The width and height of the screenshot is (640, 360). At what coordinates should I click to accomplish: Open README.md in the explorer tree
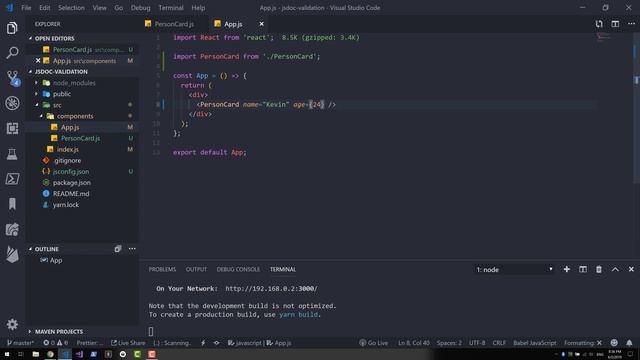pyautogui.click(x=71, y=193)
